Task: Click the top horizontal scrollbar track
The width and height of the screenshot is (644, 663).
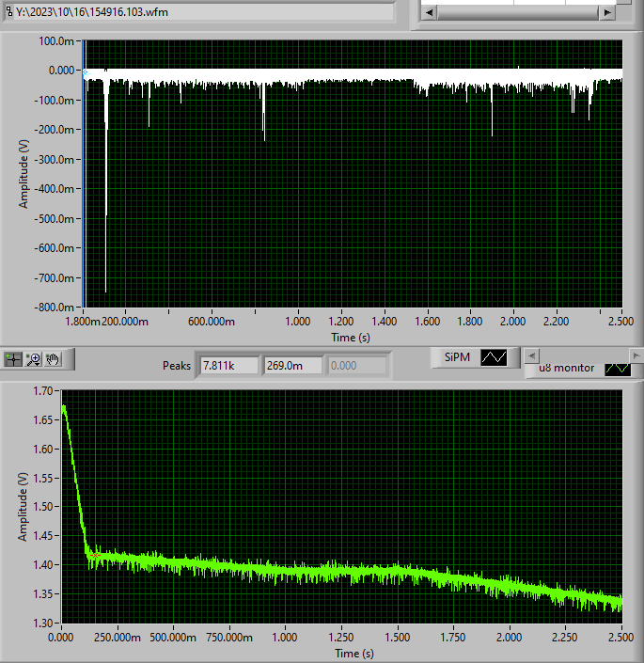Action: 518,12
